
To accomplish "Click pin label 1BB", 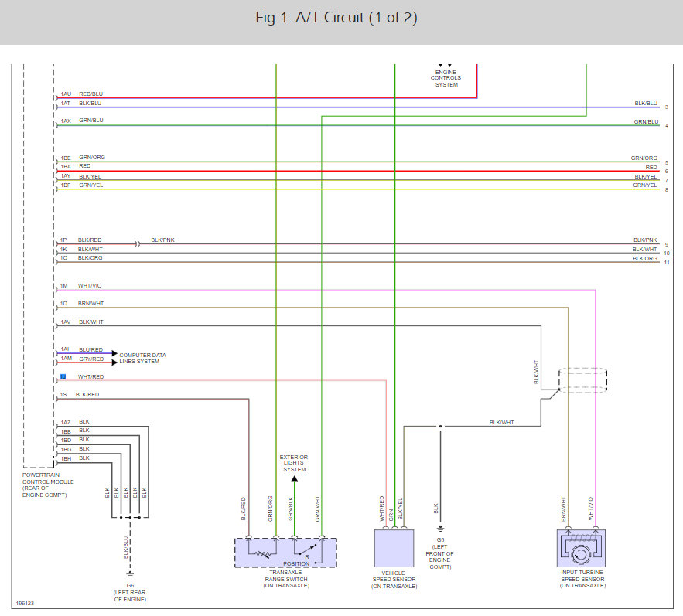I will pyautogui.click(x=66, y=431).
